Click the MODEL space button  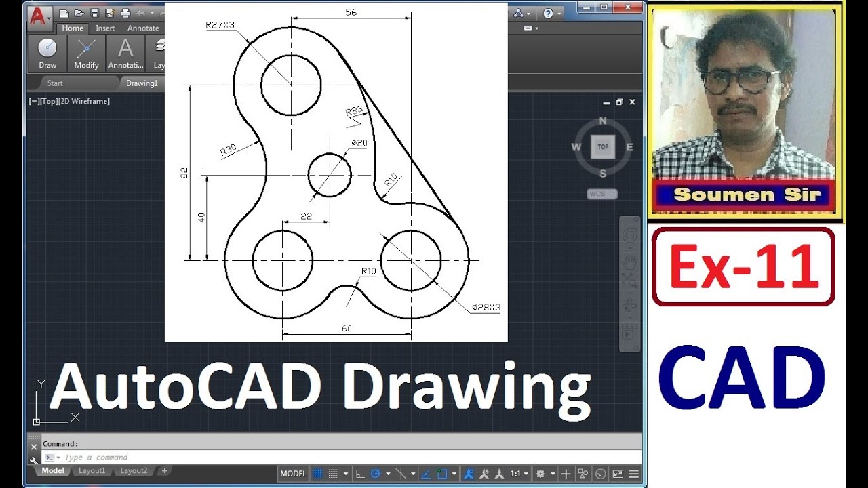click(293, 474)
